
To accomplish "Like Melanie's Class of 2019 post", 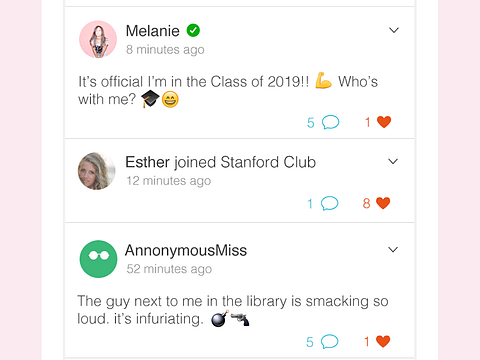I will tap(384, 122).
